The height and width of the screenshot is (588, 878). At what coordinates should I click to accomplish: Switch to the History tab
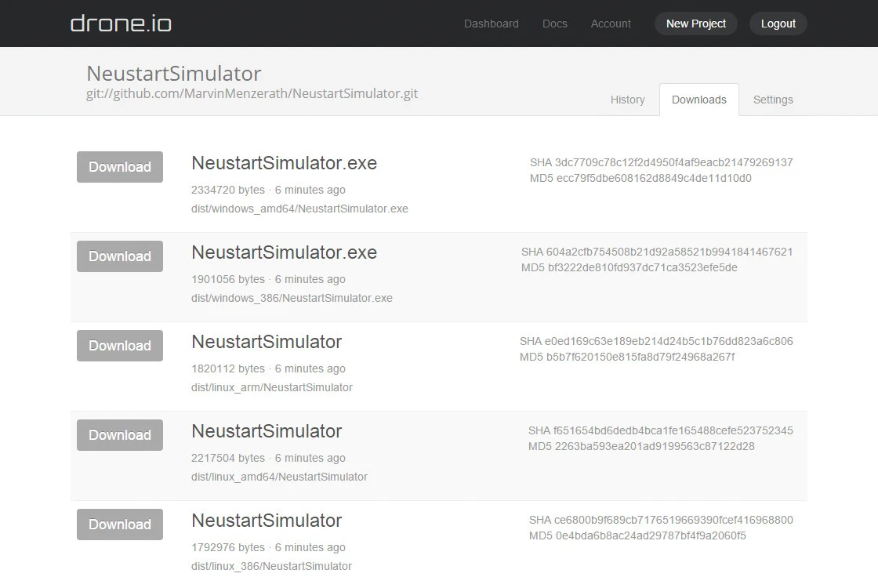pos(627,100)
